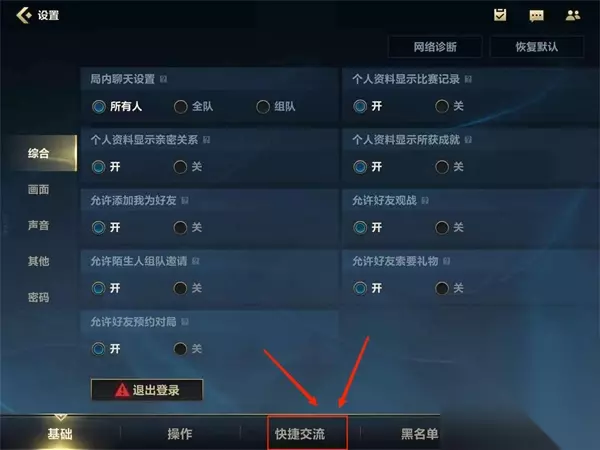
Task: Click the info icon beside 允许好友观战
Action: pos(425,201)
